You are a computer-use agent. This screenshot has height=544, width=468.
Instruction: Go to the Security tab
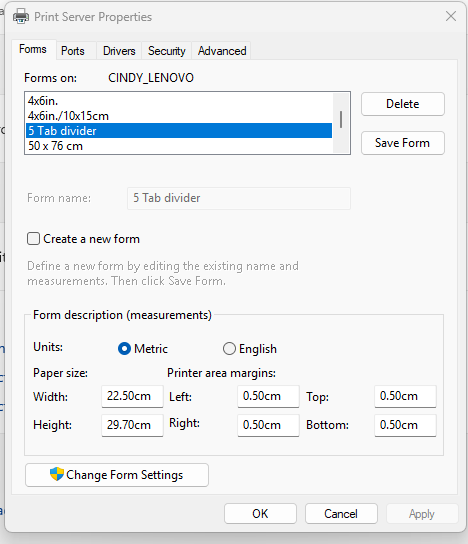(167, 51)
